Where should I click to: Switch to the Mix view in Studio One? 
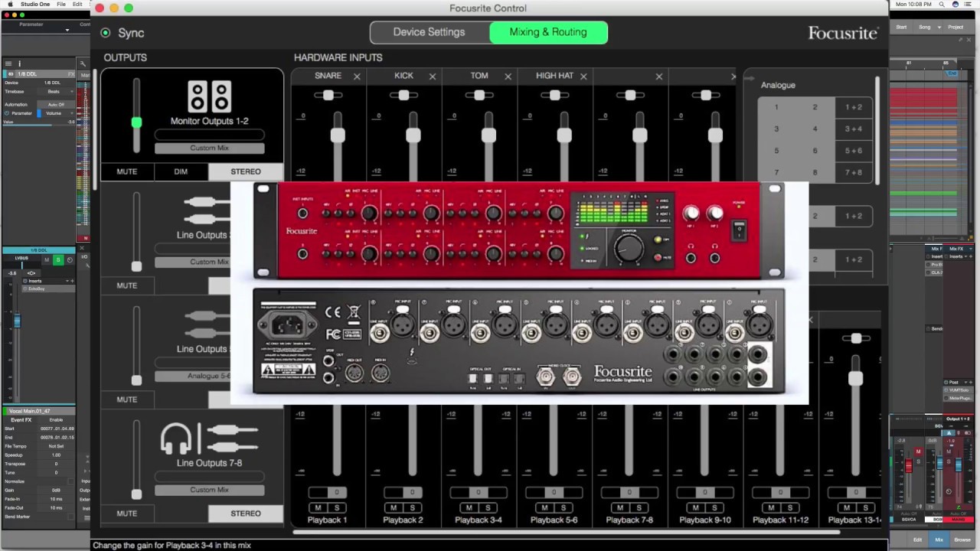click(x=939, y=540)
